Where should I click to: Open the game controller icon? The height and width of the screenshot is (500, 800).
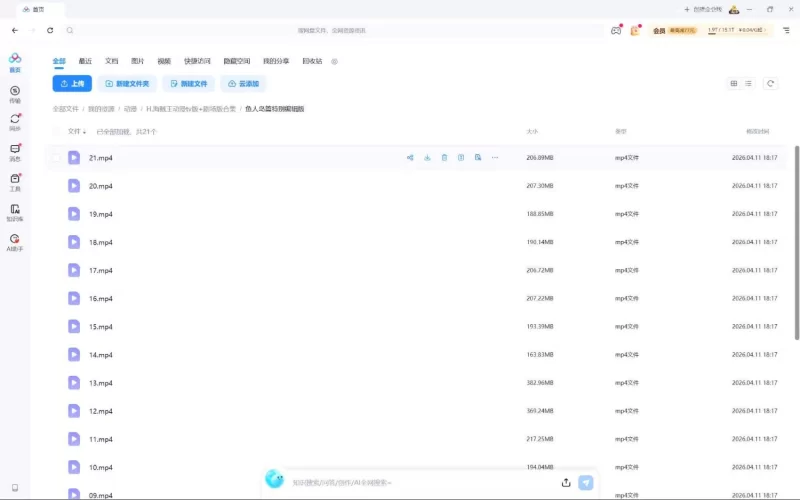click(x=616, y=31)
